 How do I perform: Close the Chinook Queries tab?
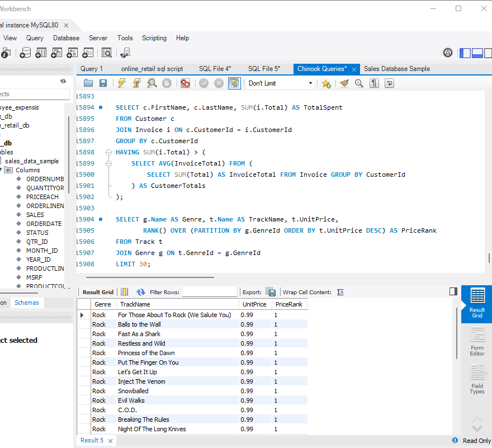[x=354, y=69]
